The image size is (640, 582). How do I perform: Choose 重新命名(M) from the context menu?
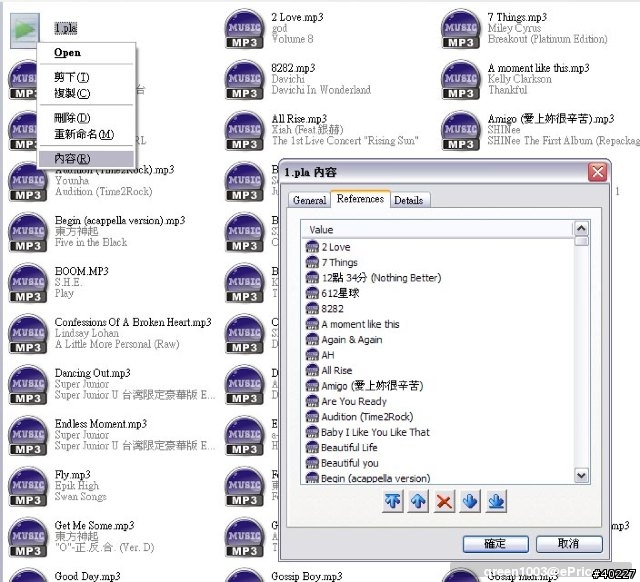86,134
